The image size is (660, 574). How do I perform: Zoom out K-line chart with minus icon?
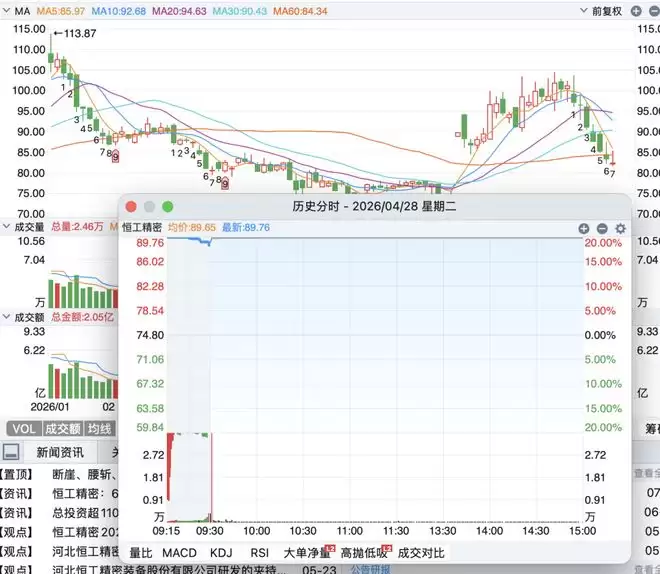point(655,11)
